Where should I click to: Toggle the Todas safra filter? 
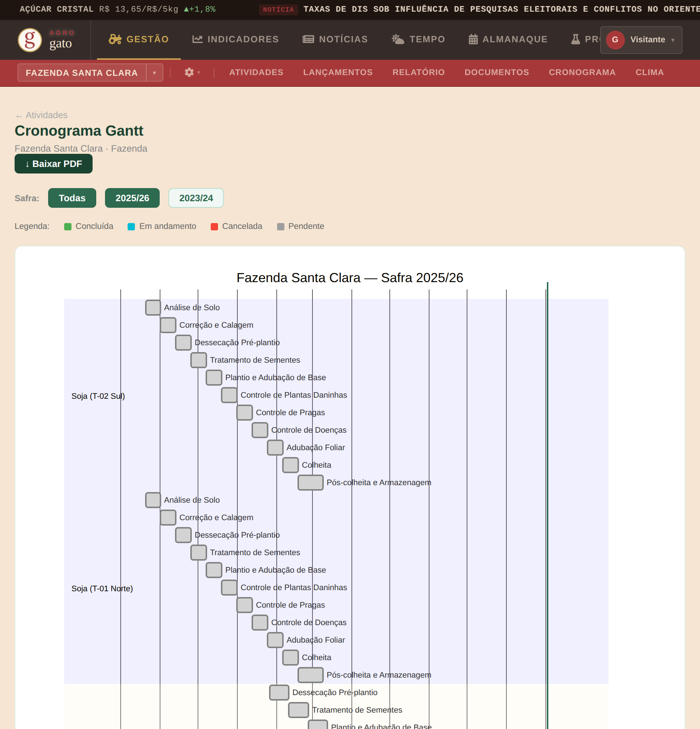click(x=72, y=198)
